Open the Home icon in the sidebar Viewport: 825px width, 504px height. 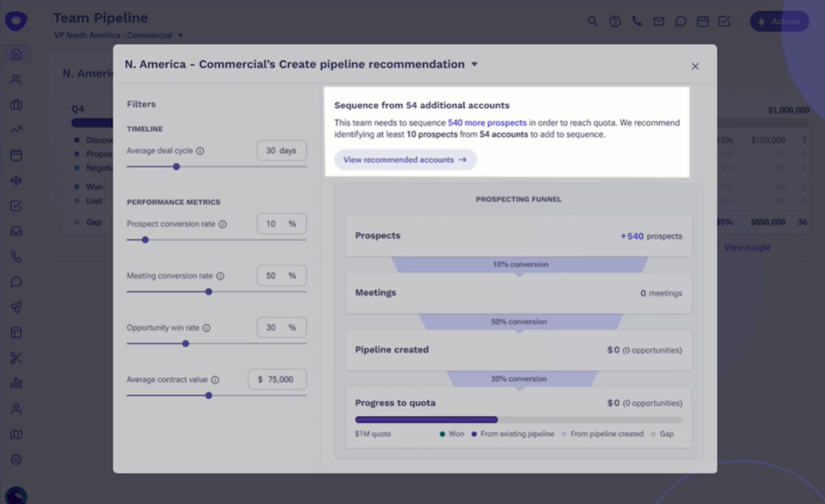[x=16, y=54]
